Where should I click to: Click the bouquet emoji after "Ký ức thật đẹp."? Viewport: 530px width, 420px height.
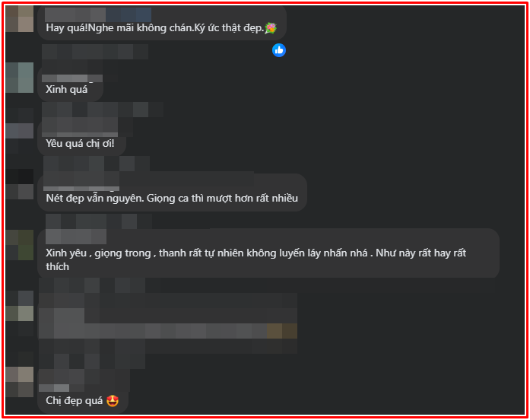coord(271,27)
